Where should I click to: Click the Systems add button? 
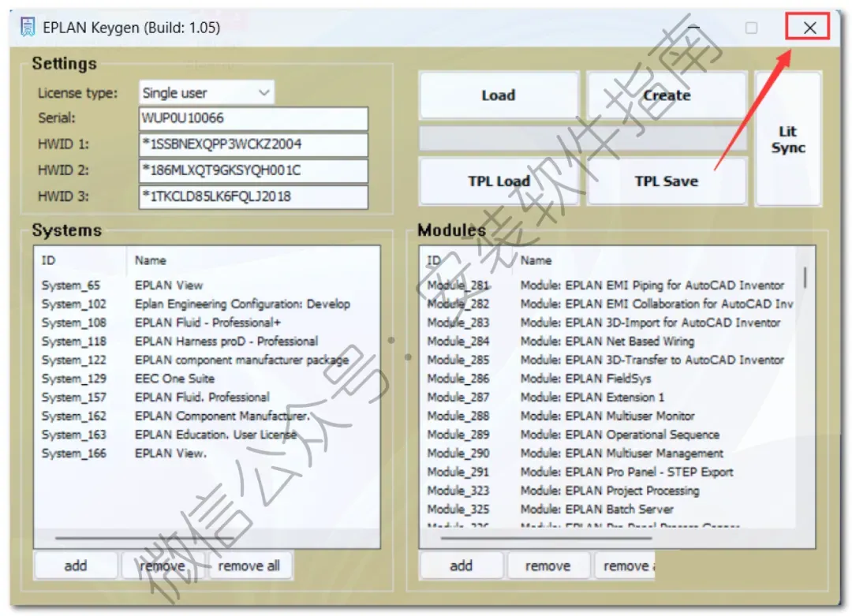click(x=76, y=566)
